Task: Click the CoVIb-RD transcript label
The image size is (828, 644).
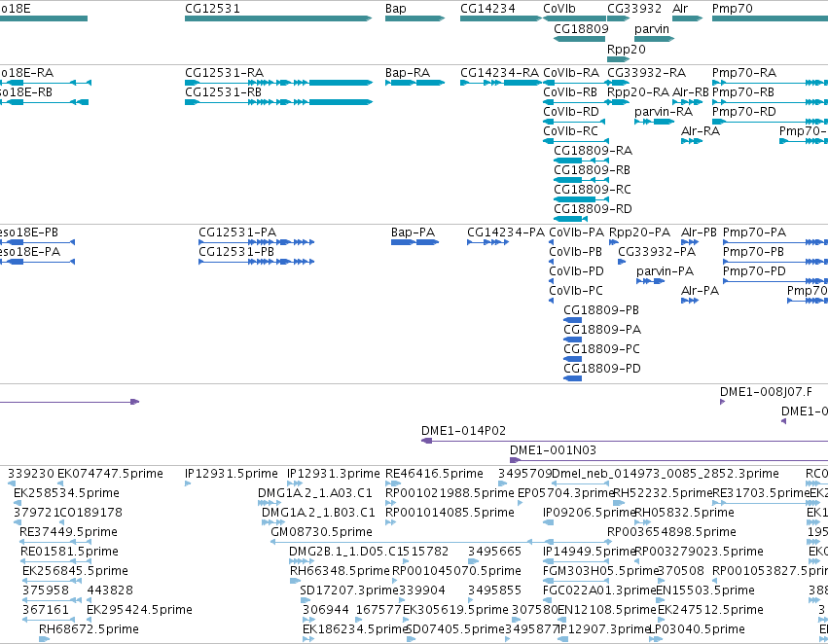Action: 571,111
